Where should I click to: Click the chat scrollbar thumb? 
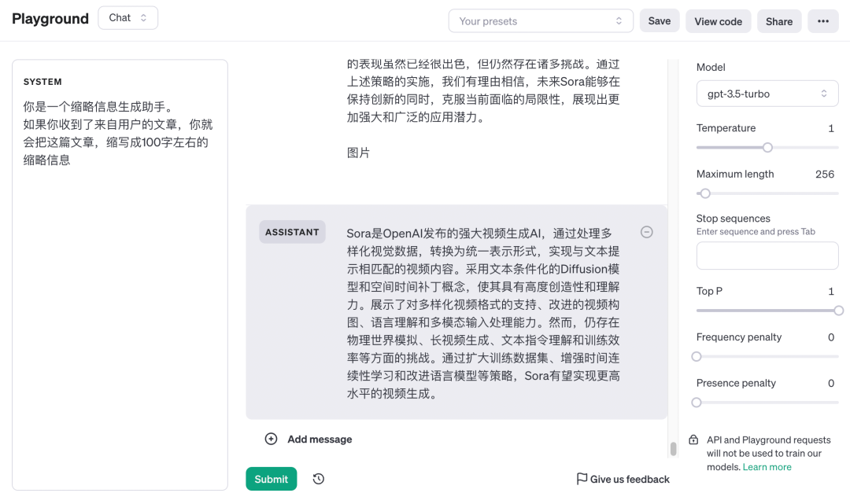coord(673,449)
